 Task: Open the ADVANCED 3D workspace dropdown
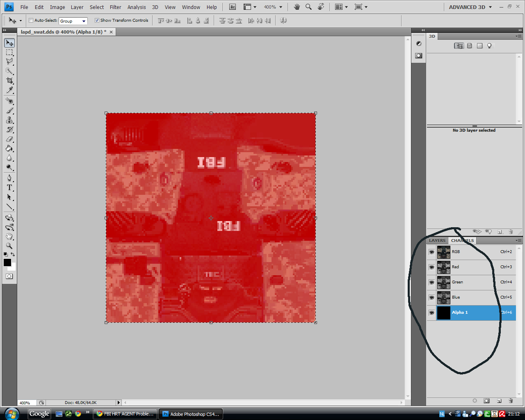point(470,7)
